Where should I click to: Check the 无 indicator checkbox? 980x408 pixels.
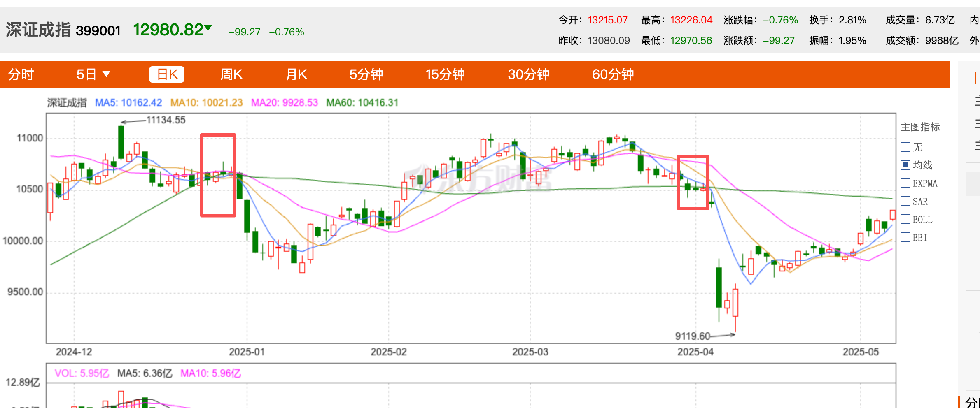tap(905, 147)
